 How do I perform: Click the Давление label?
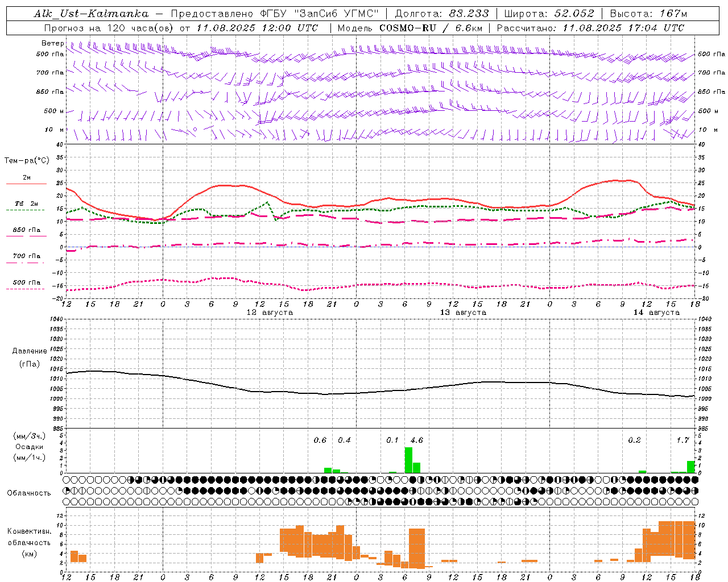[x=30, y=351]
